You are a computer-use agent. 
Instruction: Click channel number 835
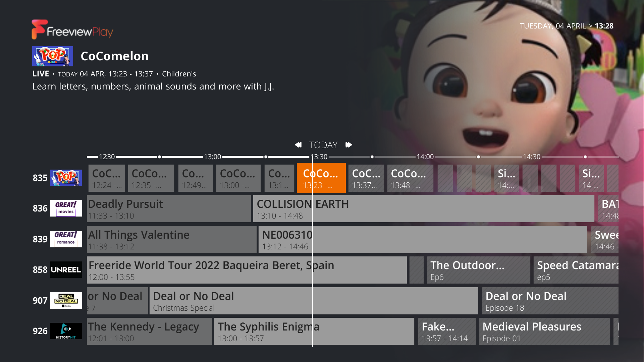(40, 178)
